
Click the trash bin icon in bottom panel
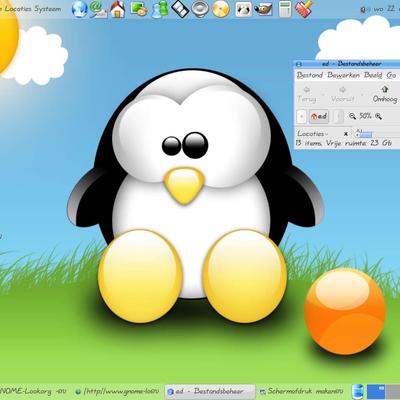(357, 392)
